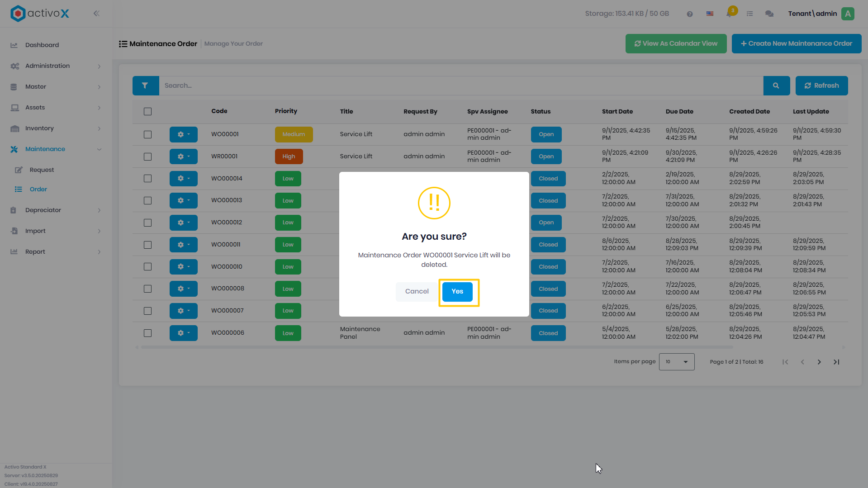Click the High priority badge
This screenshot has height=488, width=868.
(x=289, y=156)
